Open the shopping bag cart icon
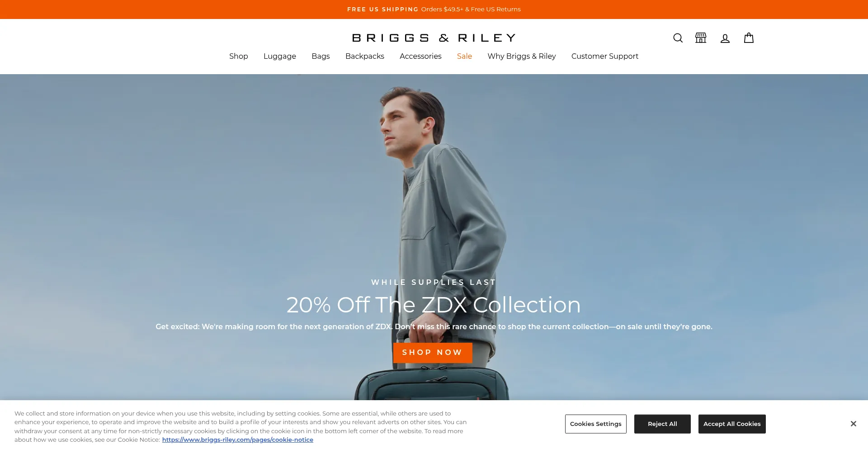 point(749,38)
